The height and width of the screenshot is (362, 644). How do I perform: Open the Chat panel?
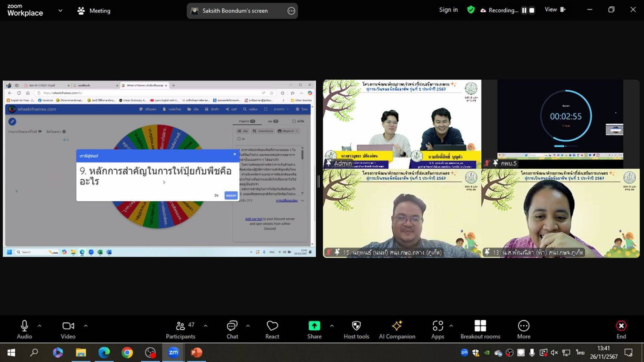[x=232, y=330]
